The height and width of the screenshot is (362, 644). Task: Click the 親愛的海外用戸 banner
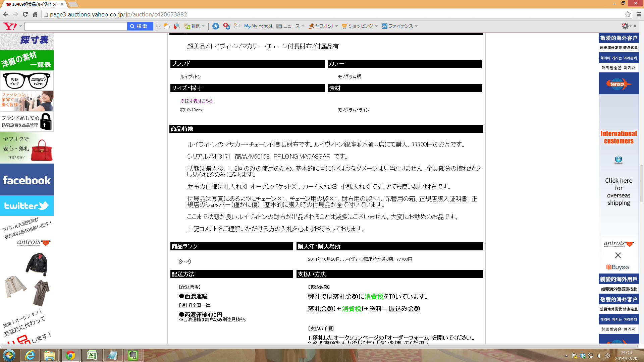click(x=619, y=279)
